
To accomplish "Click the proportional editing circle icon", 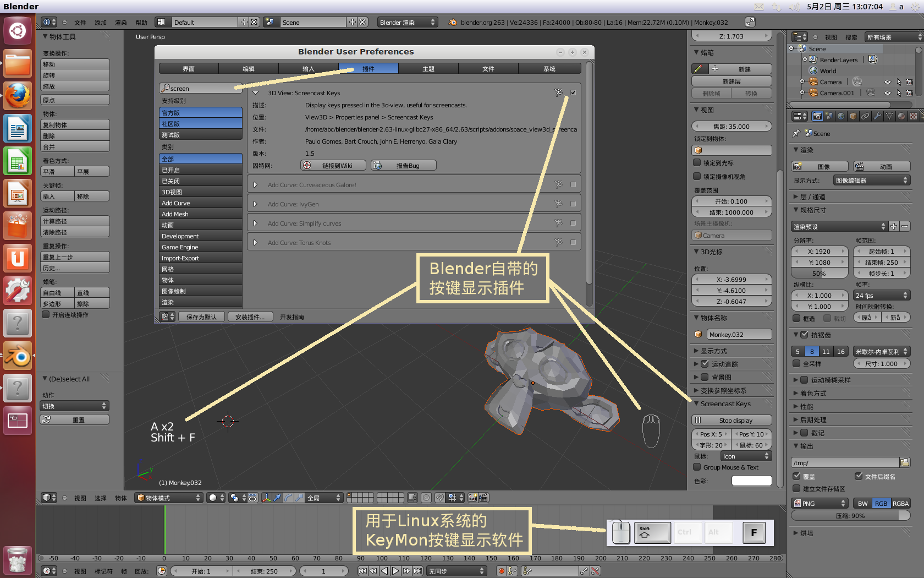I will (x=426, y=498).
